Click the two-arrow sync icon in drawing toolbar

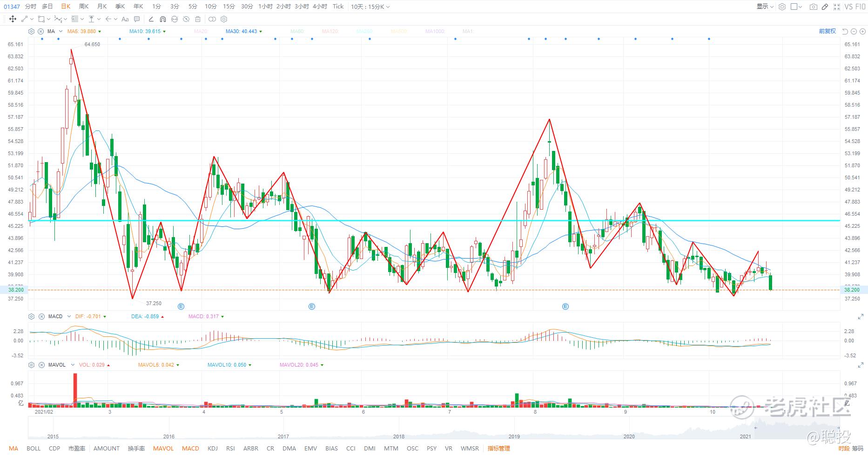[175, 19]
